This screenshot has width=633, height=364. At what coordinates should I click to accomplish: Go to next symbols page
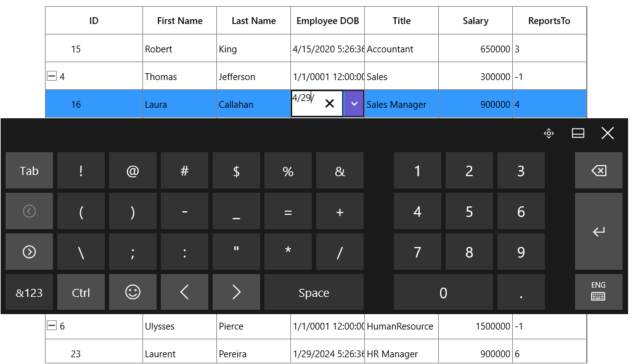(29, 252)
